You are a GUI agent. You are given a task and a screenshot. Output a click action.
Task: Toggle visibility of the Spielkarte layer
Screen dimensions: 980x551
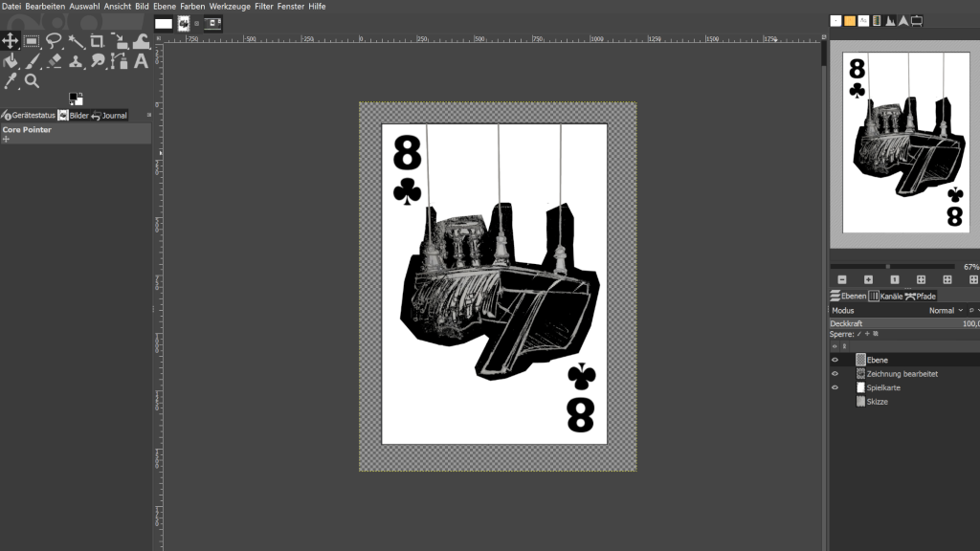click(x=835, y=387)
